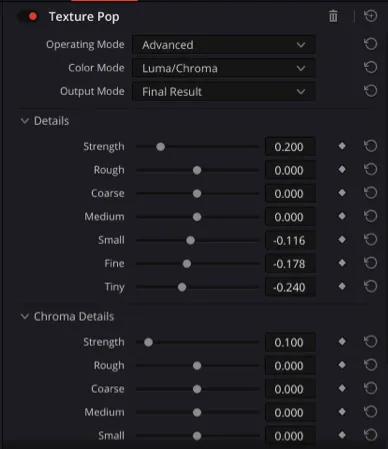Reset the Details Strength value

[370, 146]
